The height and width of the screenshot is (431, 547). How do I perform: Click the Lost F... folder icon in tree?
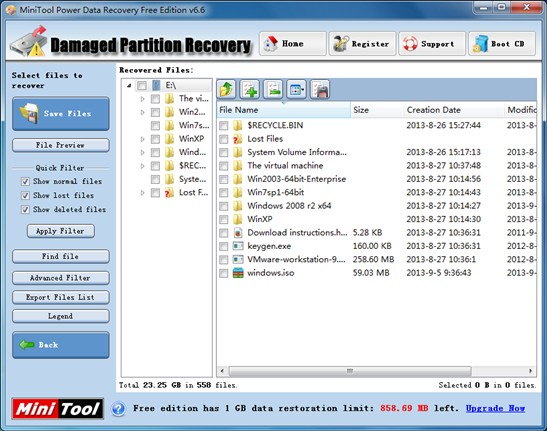pyautogui.click(x=169, y=193)
